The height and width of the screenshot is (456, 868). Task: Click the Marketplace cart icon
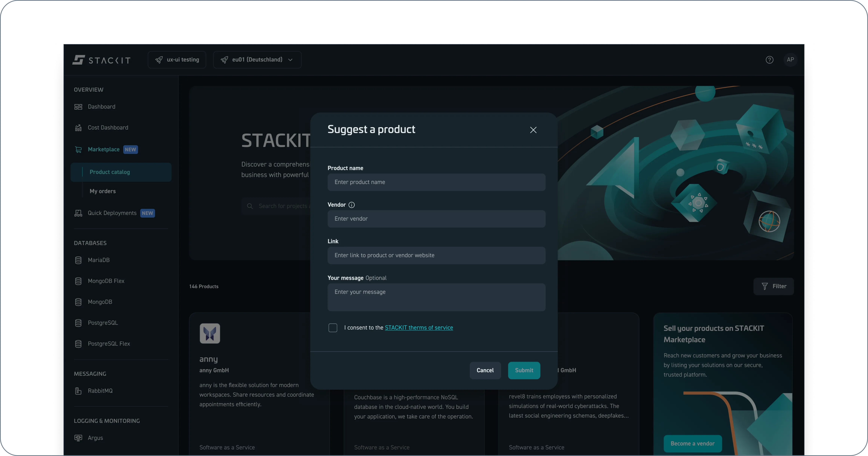78,150
